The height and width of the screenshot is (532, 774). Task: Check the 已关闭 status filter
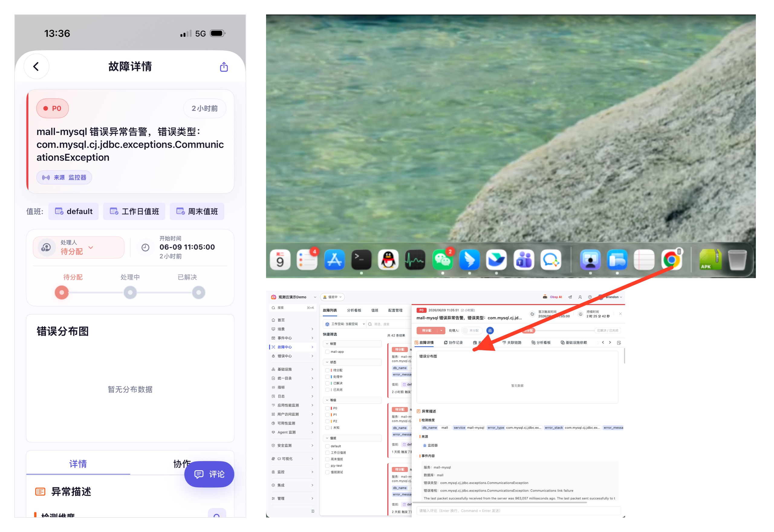327,390
